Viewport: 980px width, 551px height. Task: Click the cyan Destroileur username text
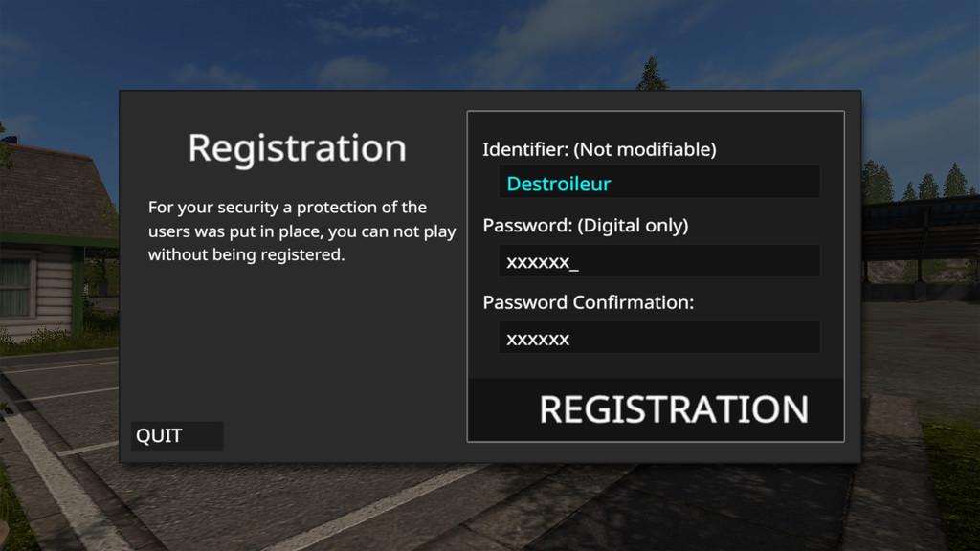click(558, 184)
